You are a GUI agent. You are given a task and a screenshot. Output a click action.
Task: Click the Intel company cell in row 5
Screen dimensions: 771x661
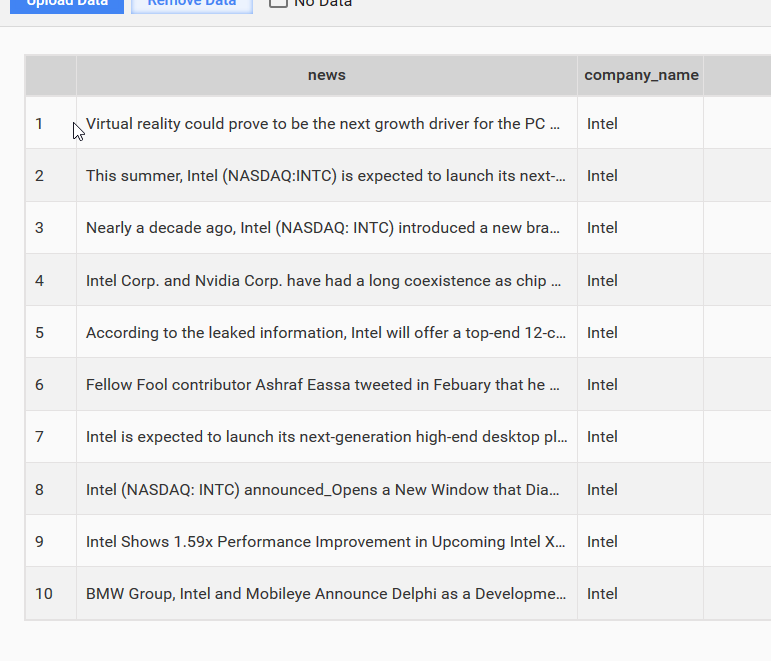click(x=641, y=332)
